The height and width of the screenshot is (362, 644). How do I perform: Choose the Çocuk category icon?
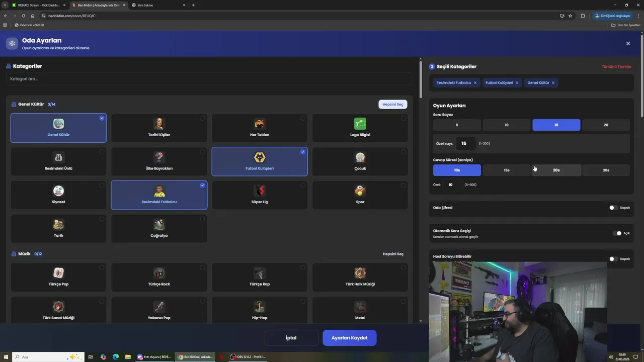(x=360, y=157)
